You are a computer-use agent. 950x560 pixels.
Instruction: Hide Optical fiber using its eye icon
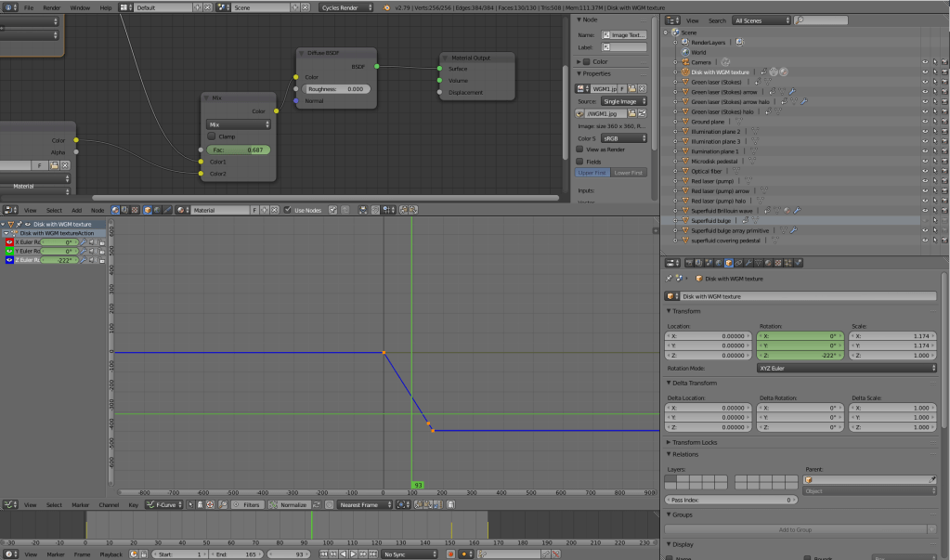click(924, 172)
